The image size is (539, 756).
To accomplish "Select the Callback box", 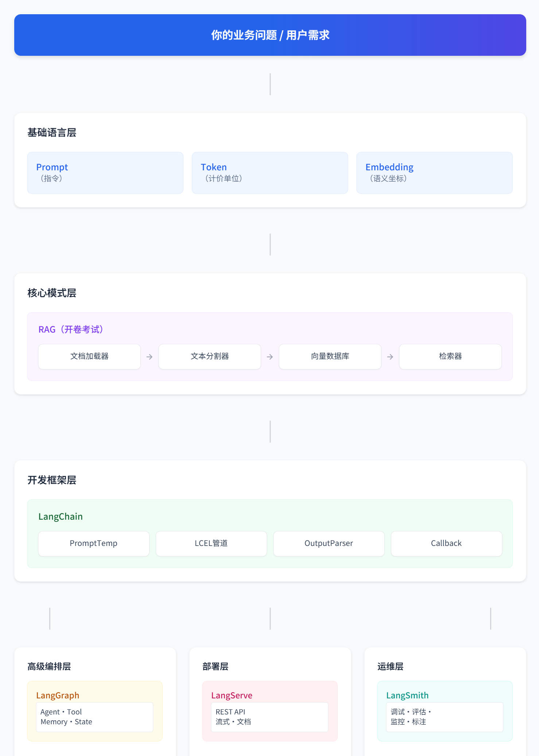I will click(446, 544).
